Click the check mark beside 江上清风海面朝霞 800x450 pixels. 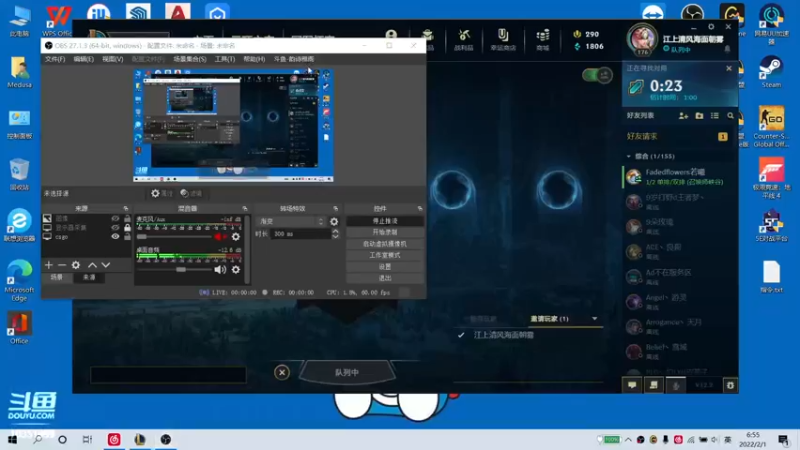coord(461,335)
